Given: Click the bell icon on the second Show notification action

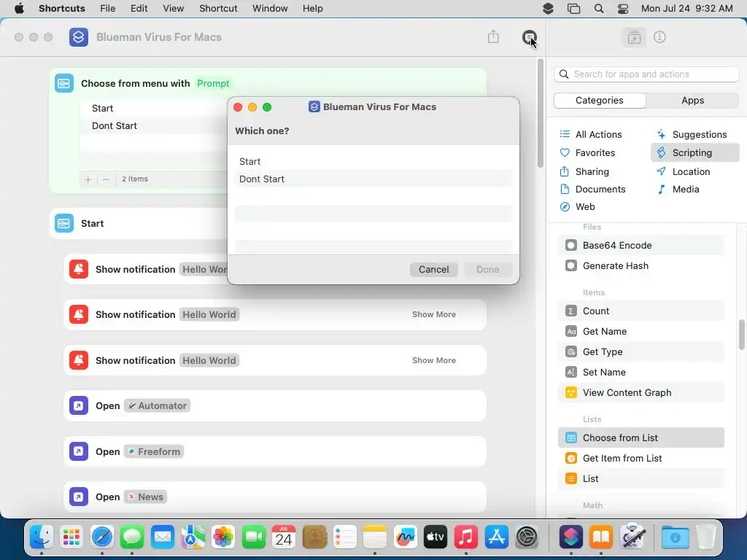Looking at the screenshot, I should pyautogui.click(x=79, y=314).
